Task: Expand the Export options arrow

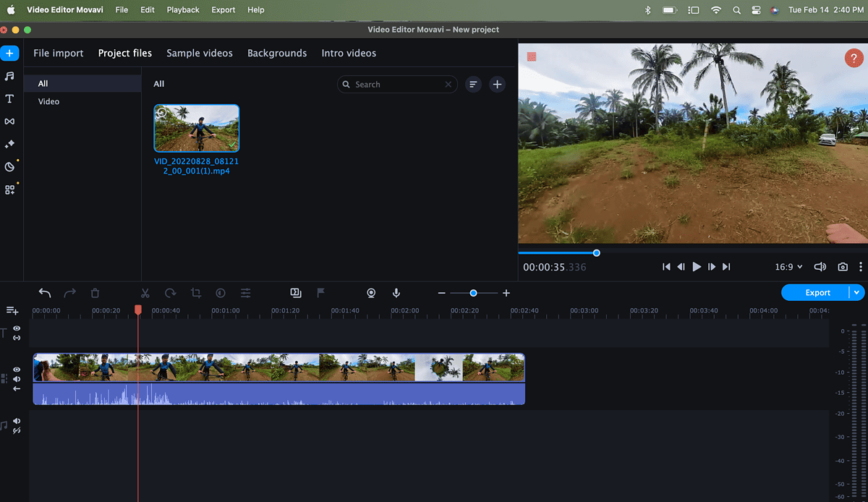Action: [857, 293]
